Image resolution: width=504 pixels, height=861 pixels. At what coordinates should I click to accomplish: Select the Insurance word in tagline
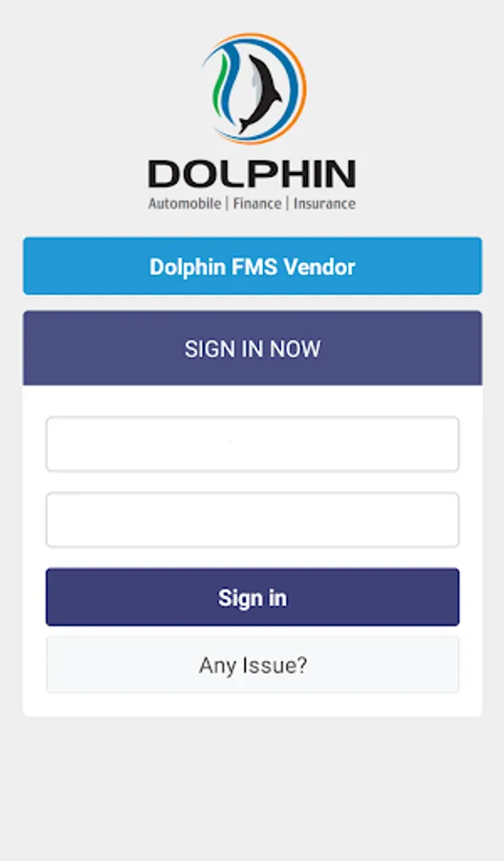tap(324, 204)
